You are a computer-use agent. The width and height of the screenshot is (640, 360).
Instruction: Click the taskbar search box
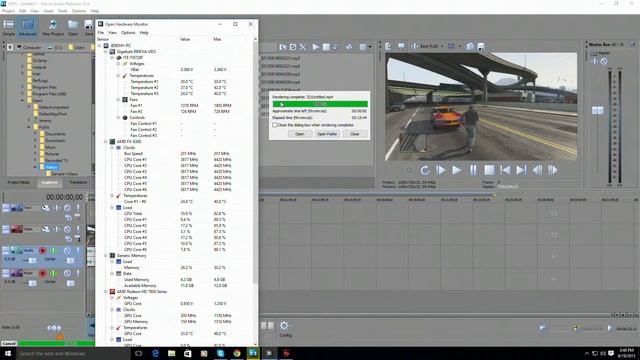click(x=73, y=353)
